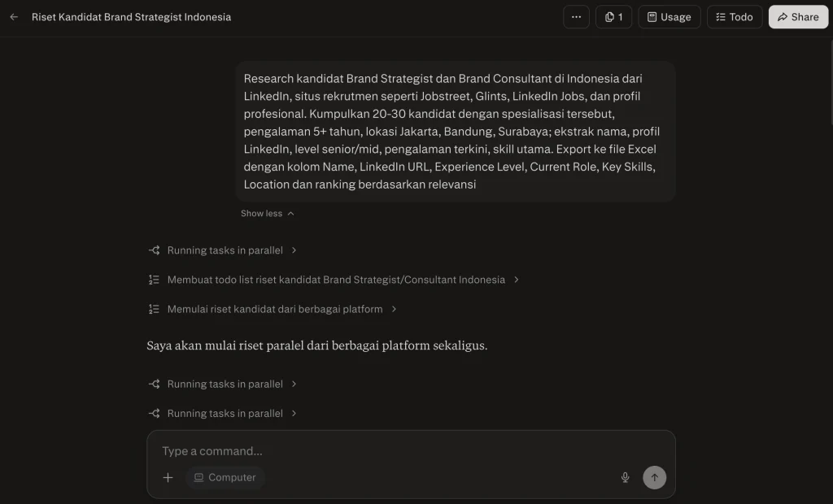833x504 pixels.
Task: Open the plus attachment menu in composer
Action: 168,477
